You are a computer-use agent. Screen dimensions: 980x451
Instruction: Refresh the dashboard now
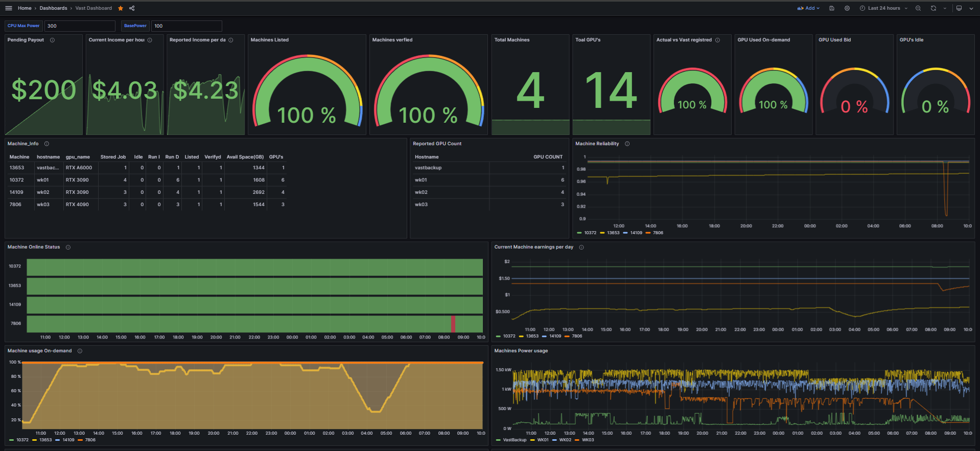pyautogui.click(x=934, y=8)
